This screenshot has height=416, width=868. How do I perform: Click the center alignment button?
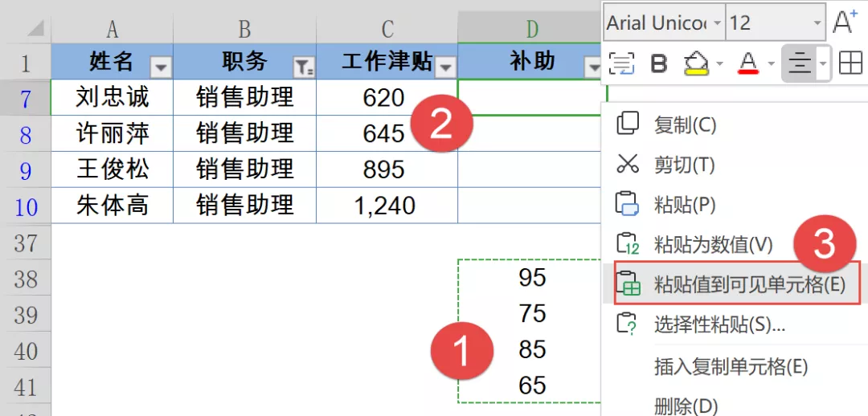(x=798, y=64)
